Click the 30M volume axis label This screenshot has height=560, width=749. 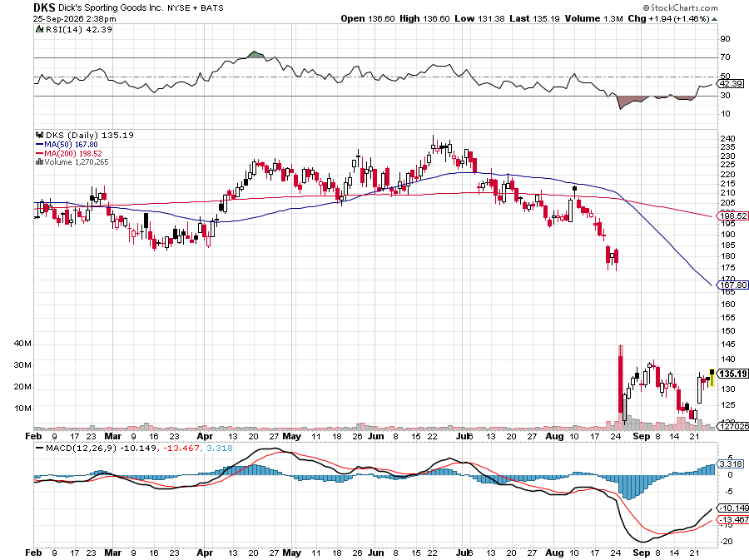[x=22, y=365]
